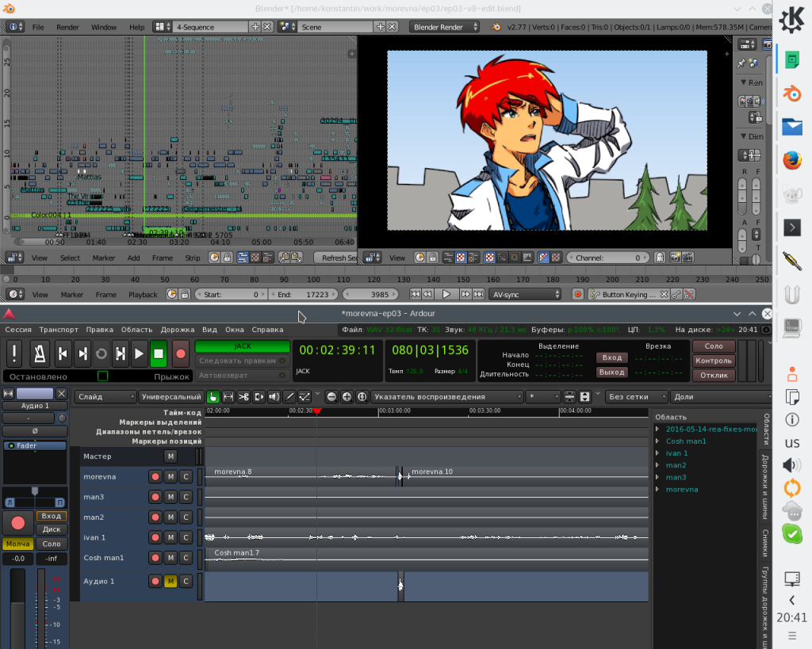812x649 pixels.
Task: Open Blender icon in desktop side panel
Action: coord(792,94)
